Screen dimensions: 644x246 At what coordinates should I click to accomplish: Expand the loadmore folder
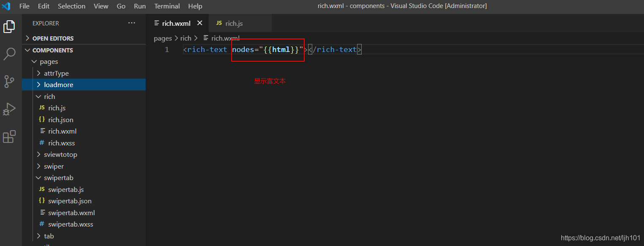(84, 85)
